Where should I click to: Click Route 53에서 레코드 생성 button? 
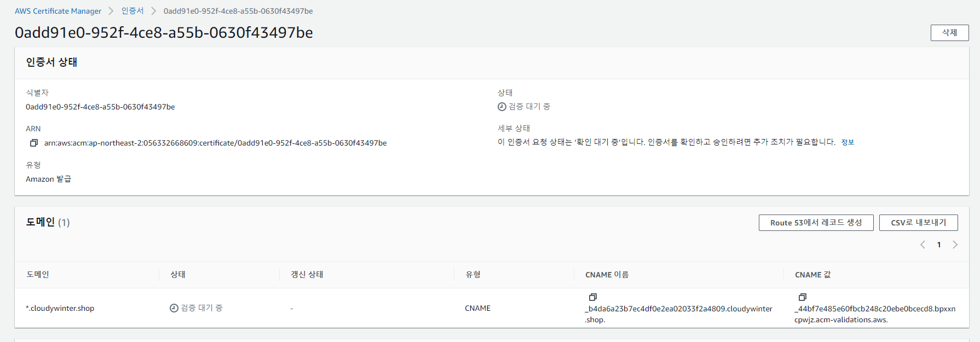tap(816, 223)
